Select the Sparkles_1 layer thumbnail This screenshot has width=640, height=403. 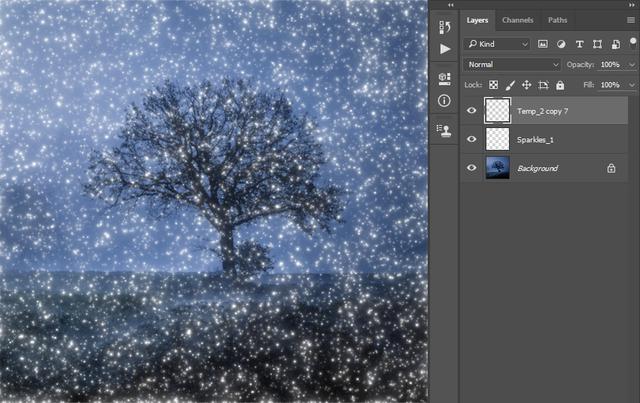(497, 139)
